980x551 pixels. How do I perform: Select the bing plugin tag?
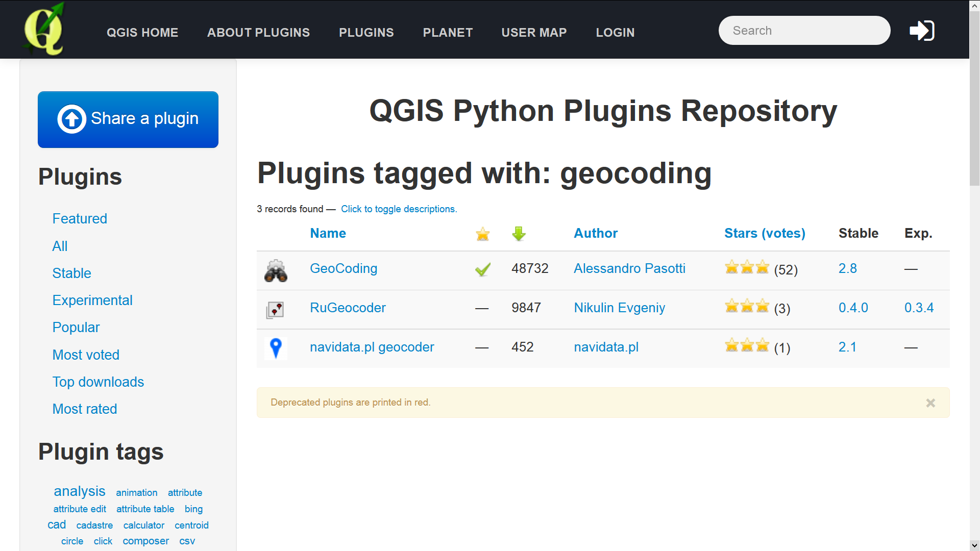click(x=193, y=509)
